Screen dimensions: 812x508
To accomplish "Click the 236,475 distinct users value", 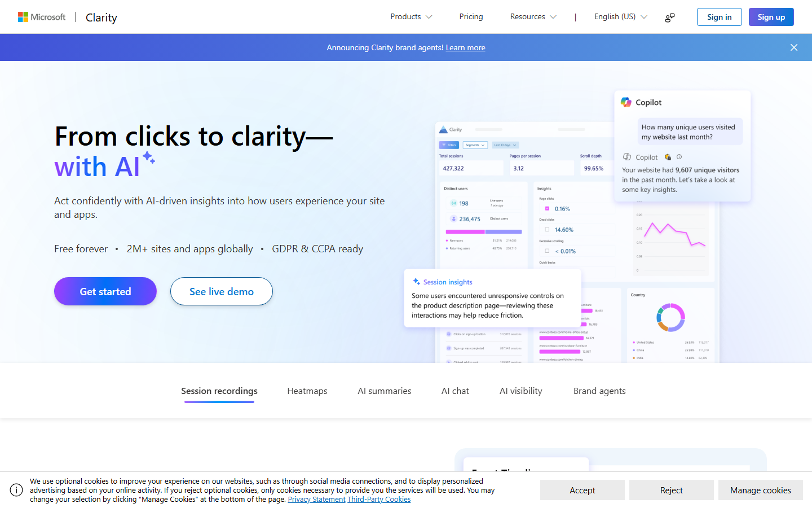I will [x=470, y=219].
